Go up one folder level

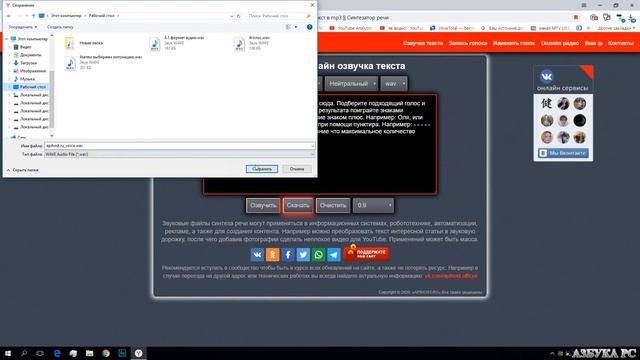click(33, 16)
